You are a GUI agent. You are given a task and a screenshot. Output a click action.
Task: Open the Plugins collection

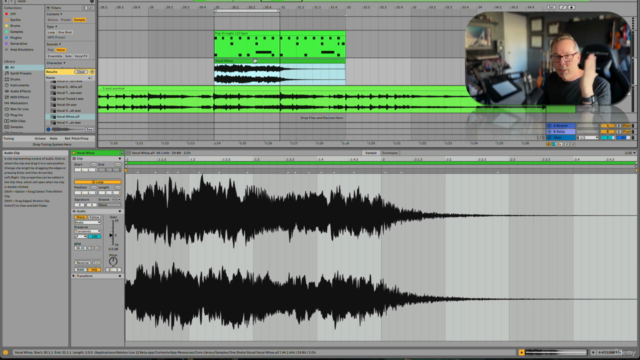click(x=16, y=38)
